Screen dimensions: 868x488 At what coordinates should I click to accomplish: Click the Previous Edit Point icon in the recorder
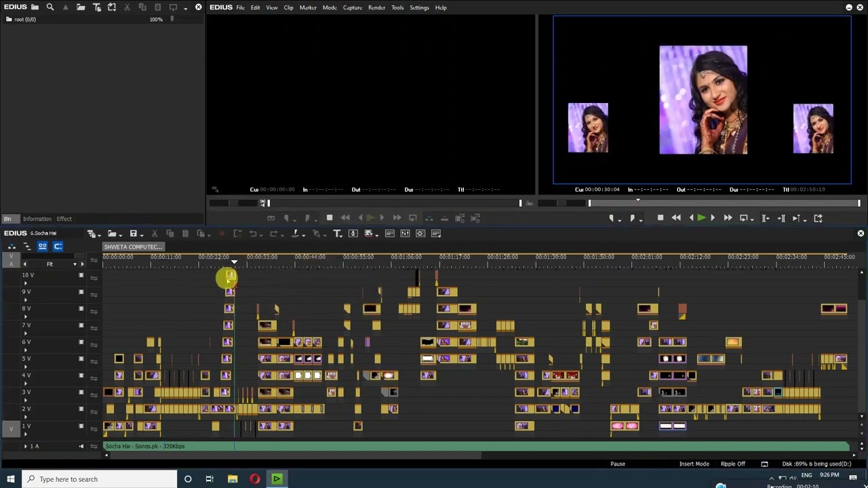766,218
